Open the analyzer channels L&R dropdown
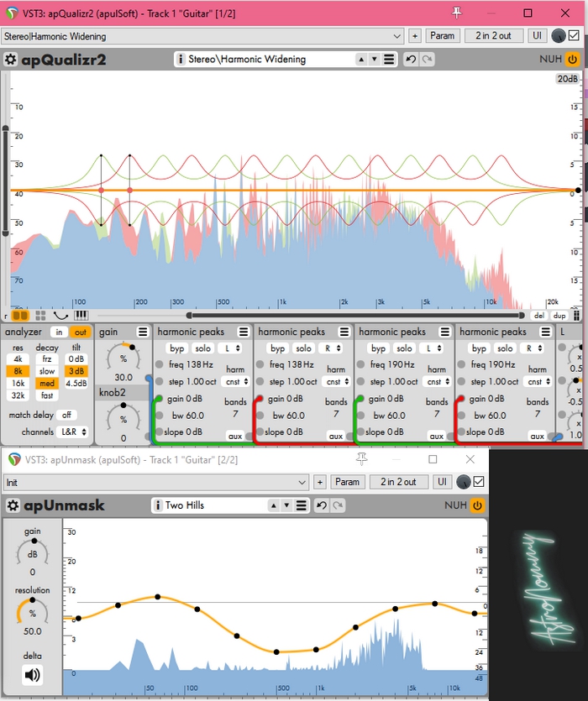The height and width of the screenshot is (701, 588). click(67, 432)
